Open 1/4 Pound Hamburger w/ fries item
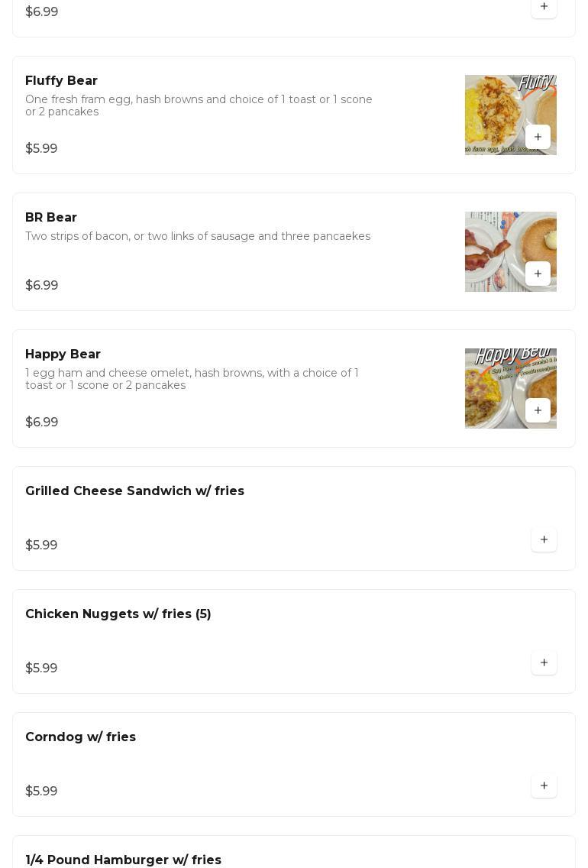This screenshot has height=868, width=588. [x=123, y=860]
